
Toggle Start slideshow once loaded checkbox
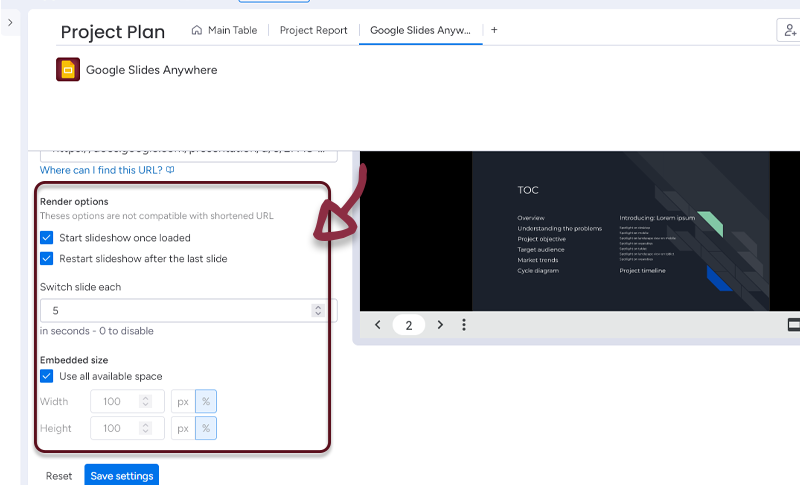coord(47,238)
